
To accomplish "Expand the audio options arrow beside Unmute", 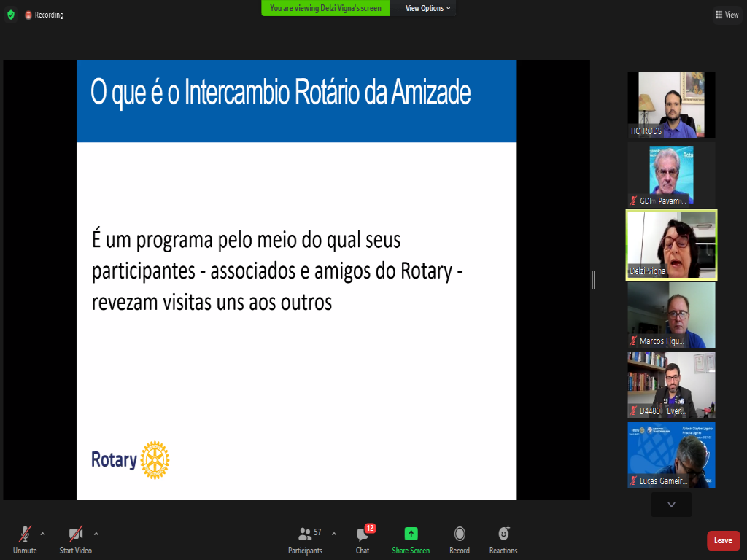I will (42, 534).
